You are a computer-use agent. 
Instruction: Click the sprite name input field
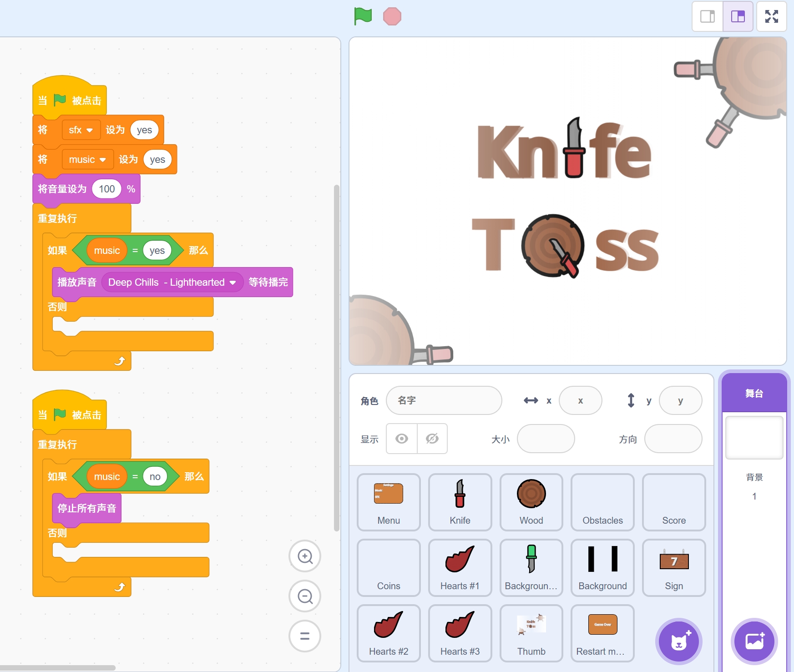pos(444,400)
